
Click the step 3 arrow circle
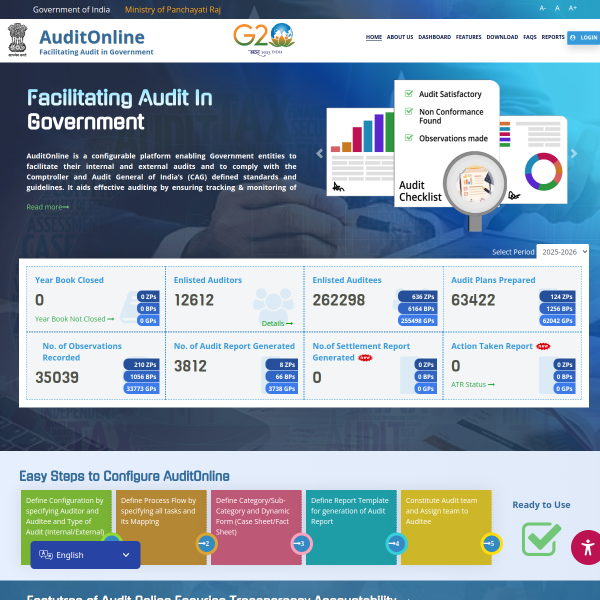pos(302,543)
